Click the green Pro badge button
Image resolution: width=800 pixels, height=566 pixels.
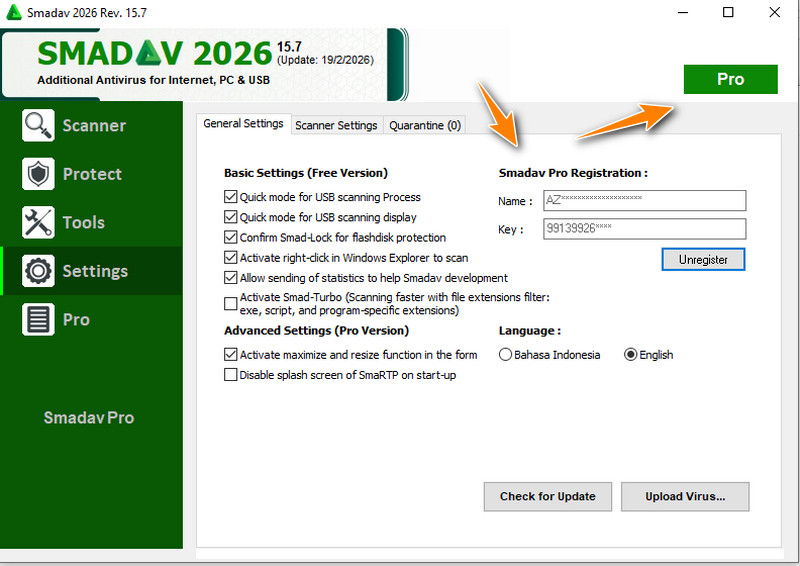pyautogui.click(x=731, y=79)
